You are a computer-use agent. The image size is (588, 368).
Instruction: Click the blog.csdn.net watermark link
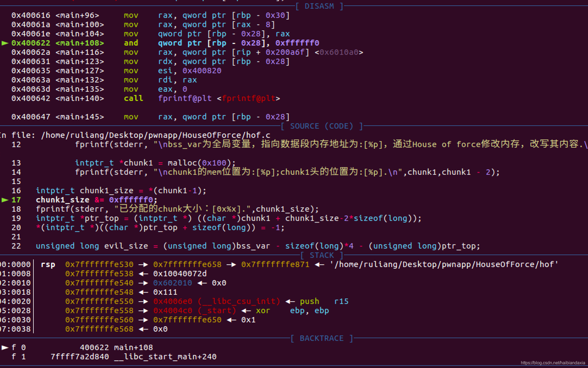553,363
